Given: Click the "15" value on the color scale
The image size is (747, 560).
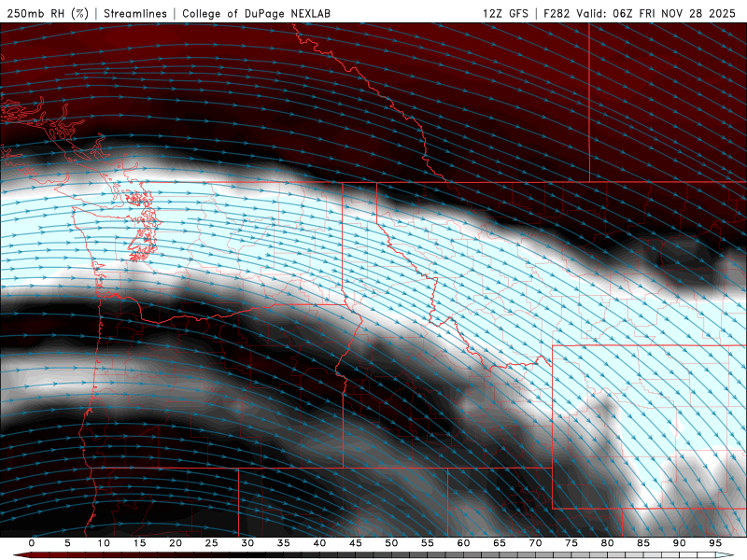Looking at the screenshot, I should click(x=139, y=543).
